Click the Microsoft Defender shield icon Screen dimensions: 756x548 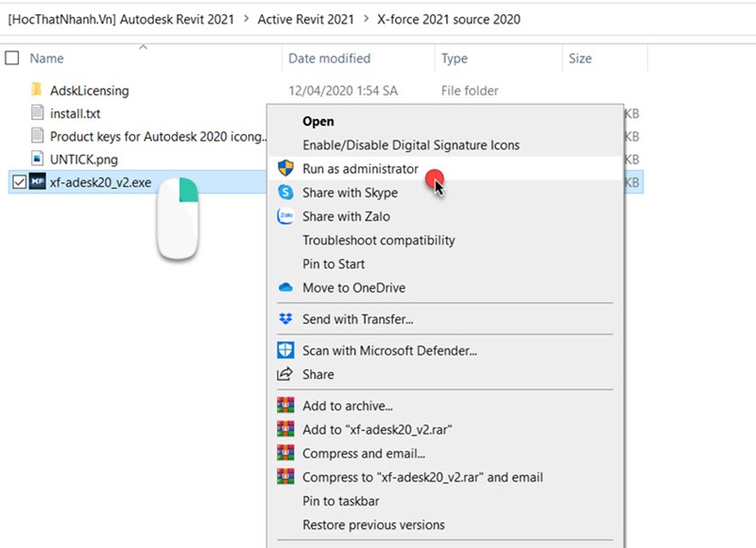285,351
